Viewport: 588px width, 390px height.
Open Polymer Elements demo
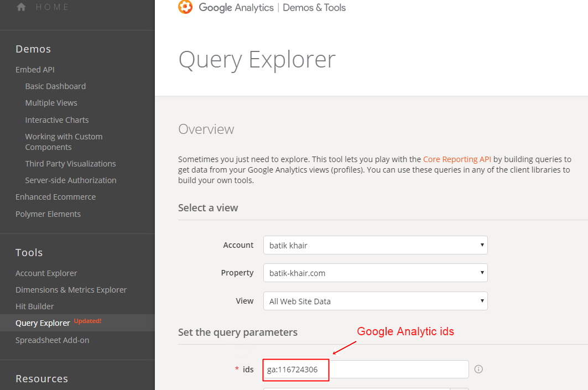pos(48,214)
